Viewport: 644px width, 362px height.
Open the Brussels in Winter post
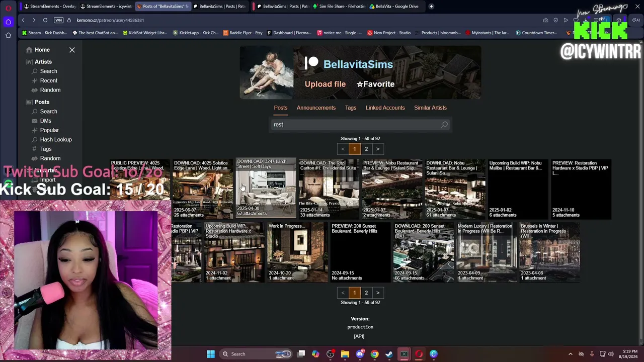(x=549, y=252)
